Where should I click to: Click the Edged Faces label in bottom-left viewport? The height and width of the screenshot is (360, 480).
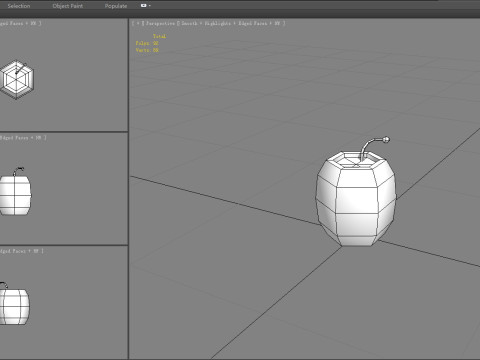click(x=13, y=251)
